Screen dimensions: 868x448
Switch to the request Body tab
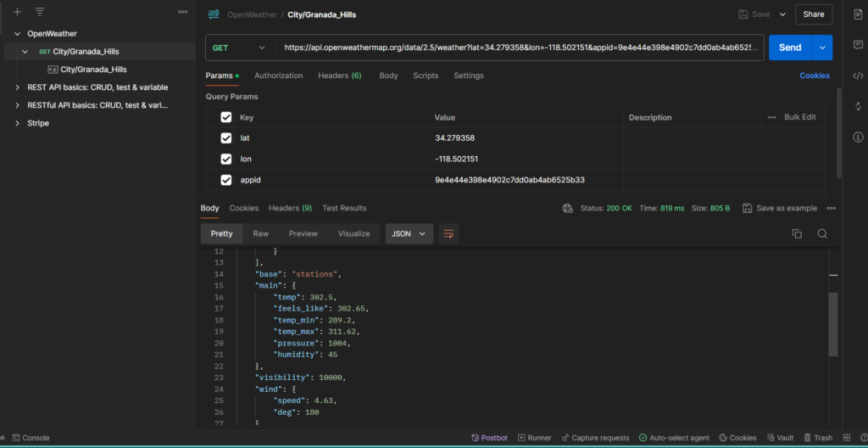(388, 76)
